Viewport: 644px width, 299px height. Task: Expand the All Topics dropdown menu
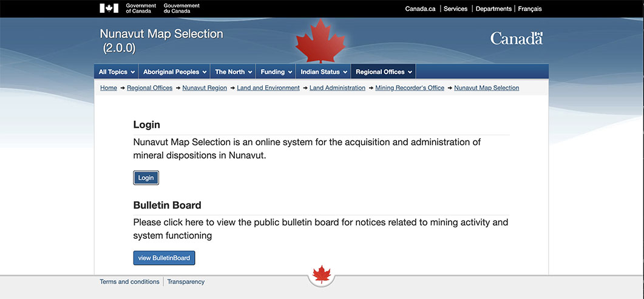pos(117,72)
